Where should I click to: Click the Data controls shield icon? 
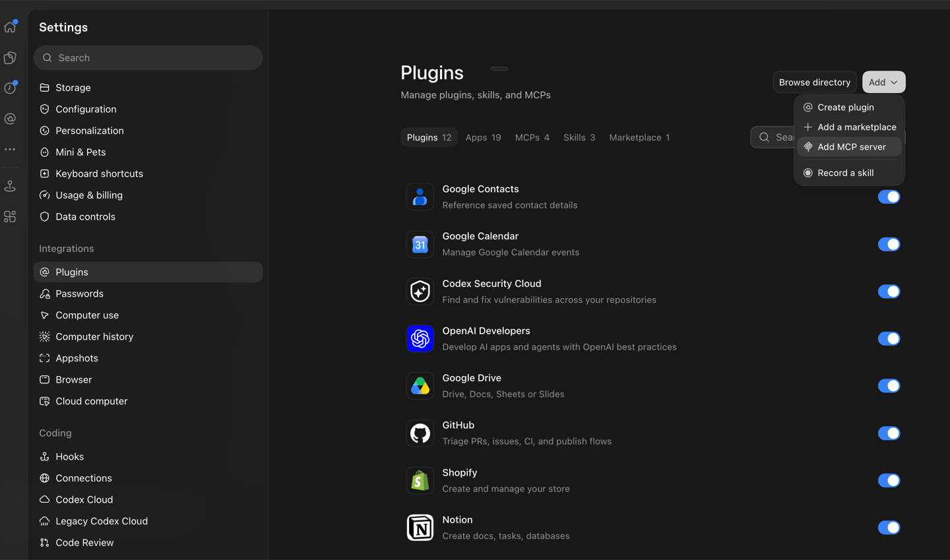coord(45,216)
